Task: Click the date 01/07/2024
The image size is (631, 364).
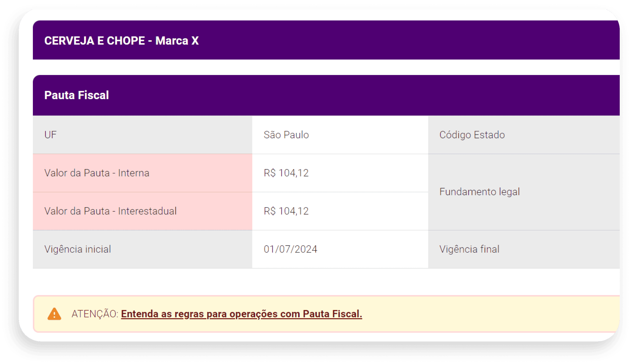Action: point(290,249)
